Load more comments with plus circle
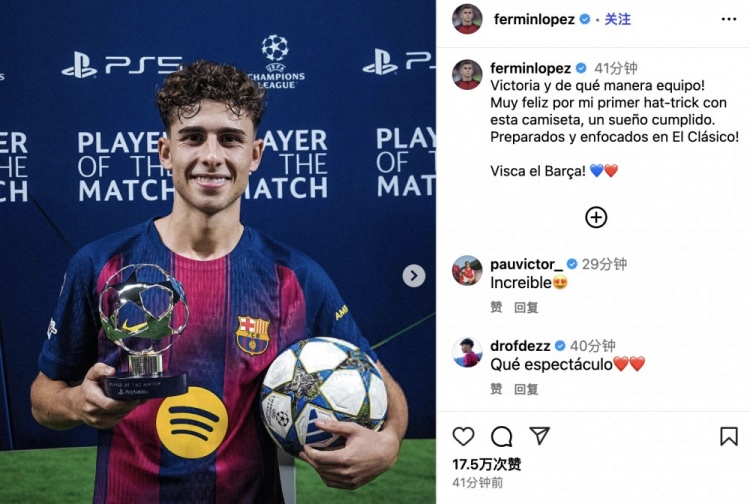Viewport: 750px width, 504px height. pos(596,217)
